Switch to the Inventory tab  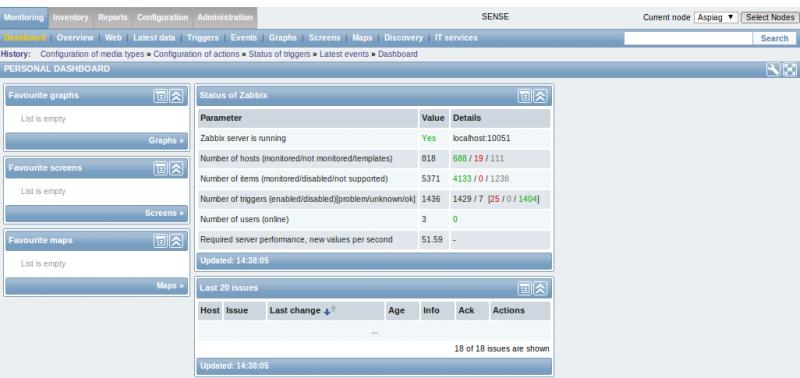point(70,17)
